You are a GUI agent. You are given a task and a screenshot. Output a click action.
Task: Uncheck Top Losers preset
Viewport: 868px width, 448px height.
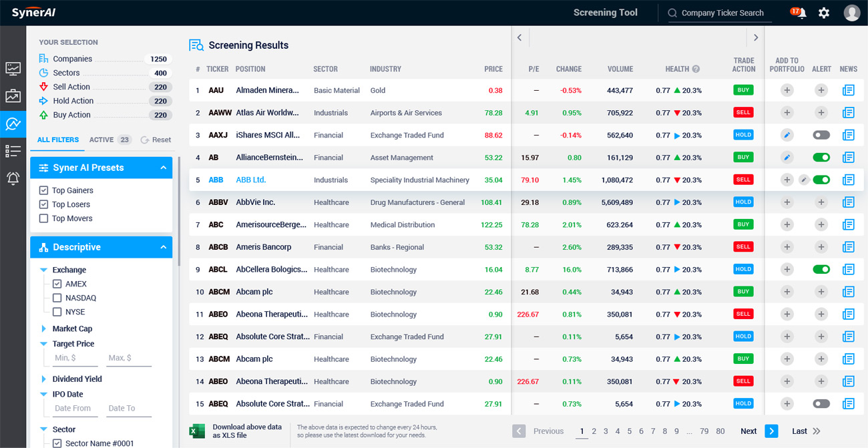tap(43, 204)
